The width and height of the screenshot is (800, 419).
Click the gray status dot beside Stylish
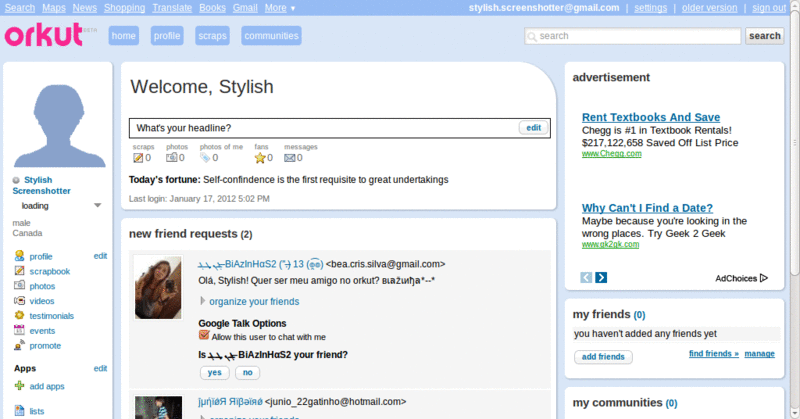coord(16,180)
